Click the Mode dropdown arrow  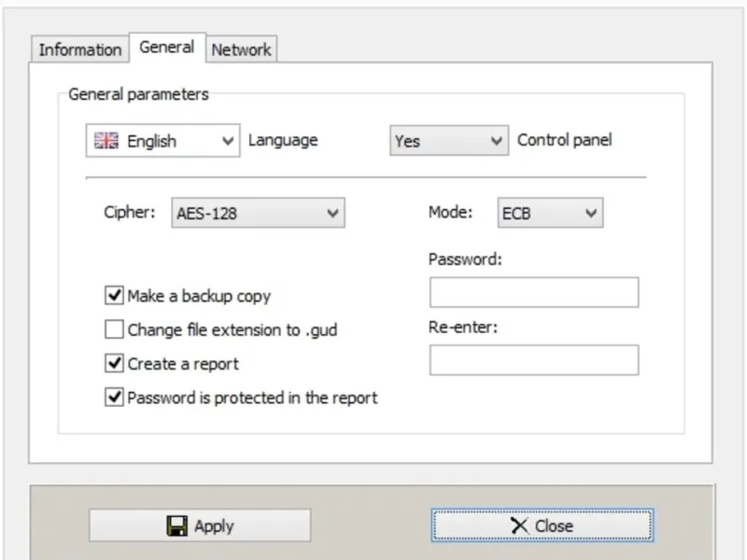pos(590,214)
